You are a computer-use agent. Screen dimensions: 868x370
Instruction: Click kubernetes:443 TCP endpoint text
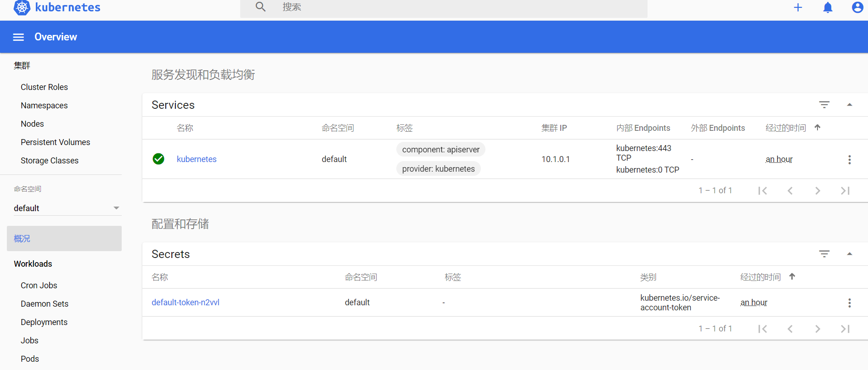pos(644,153)
